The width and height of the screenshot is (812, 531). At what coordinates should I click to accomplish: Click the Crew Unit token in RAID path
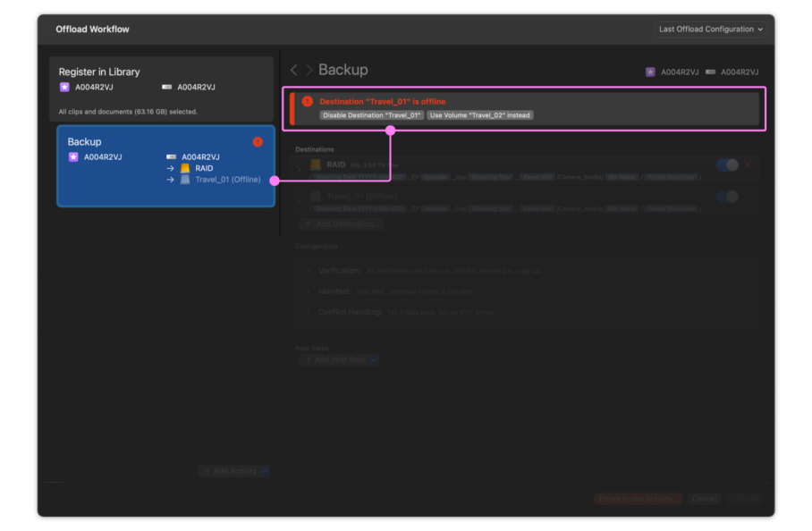(x=537, y=178)
